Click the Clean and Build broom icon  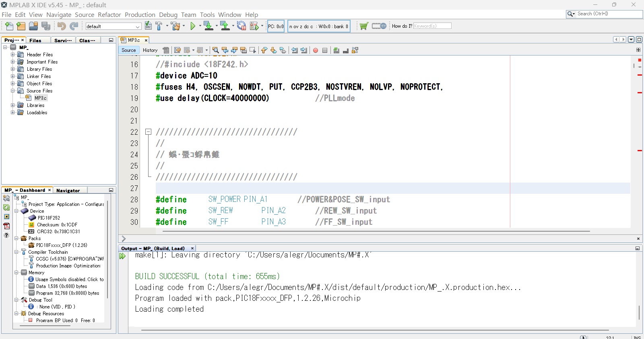click(x=175, y=26)
